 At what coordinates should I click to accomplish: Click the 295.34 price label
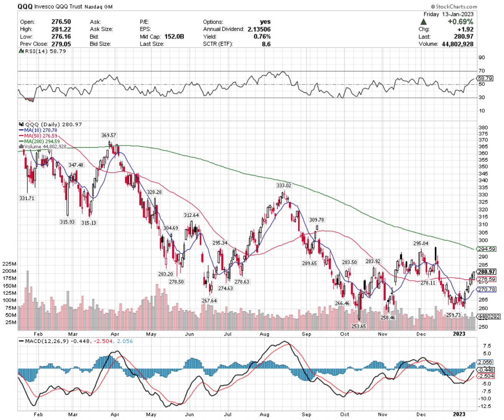click(220, 243)
